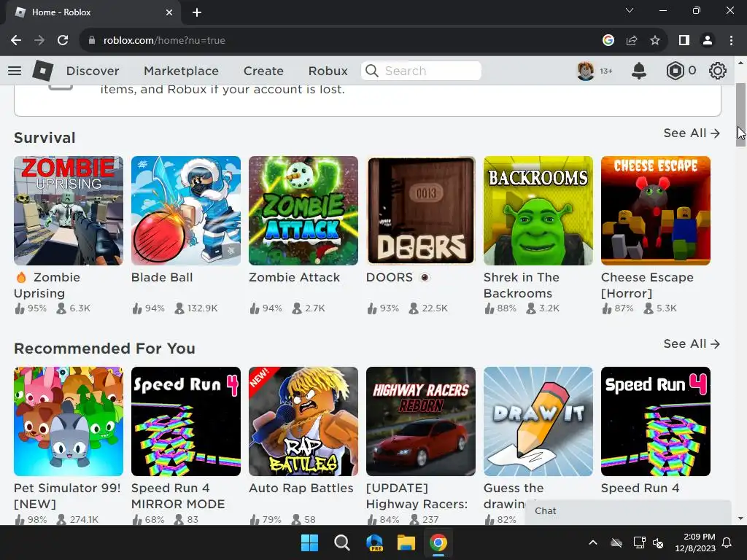Click the Roblox logo icon

42,71
